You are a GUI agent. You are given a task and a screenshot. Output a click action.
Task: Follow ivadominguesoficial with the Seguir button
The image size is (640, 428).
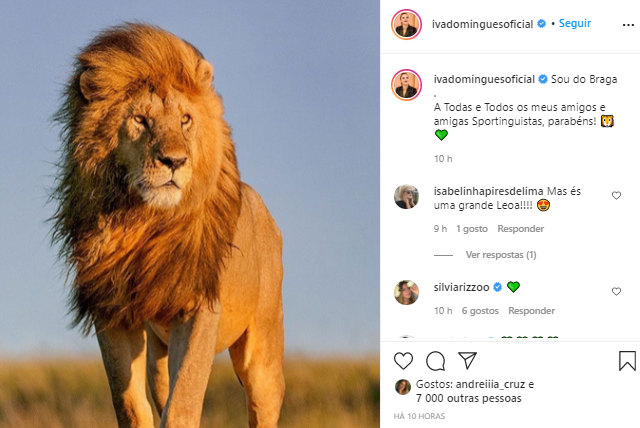click(575, 22)
